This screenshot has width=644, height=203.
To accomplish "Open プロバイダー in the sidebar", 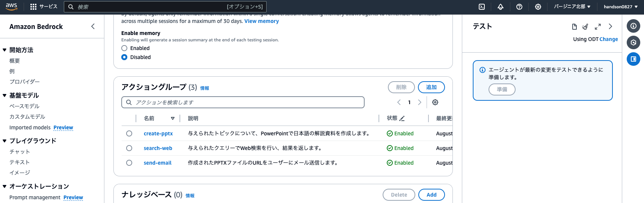I will point(24,82).
